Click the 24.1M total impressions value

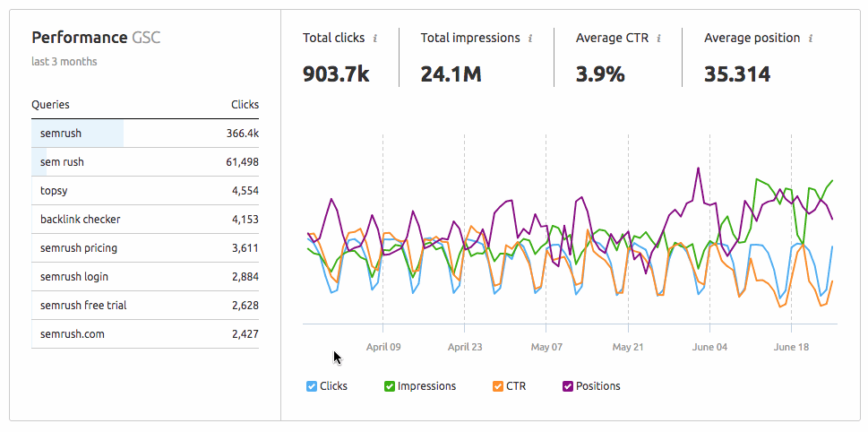pyautogui.click(x=451, y=73)
